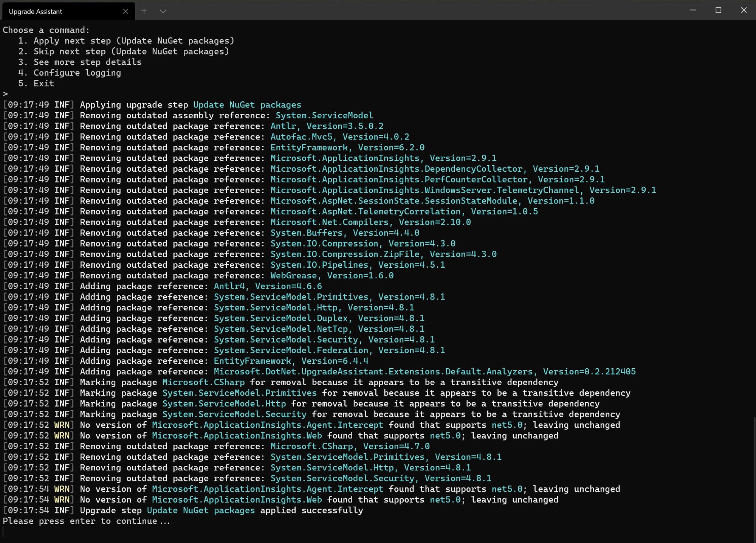
Task: Click the terminal input prompt line
Action: point(5,94)
